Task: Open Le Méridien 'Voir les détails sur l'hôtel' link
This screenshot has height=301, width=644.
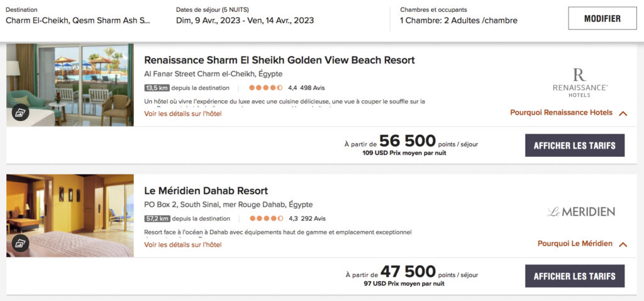Action: (x=182, y=244)
